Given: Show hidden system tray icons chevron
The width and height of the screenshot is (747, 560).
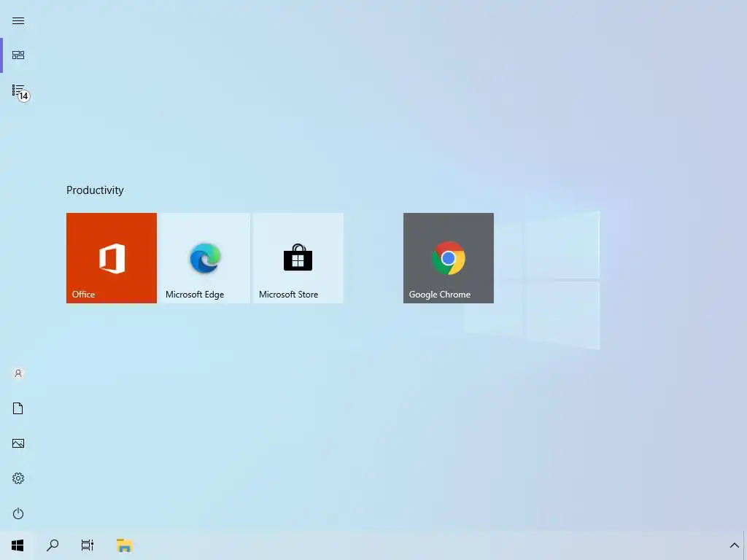Looking at the screenshot, I should (734, 545).
